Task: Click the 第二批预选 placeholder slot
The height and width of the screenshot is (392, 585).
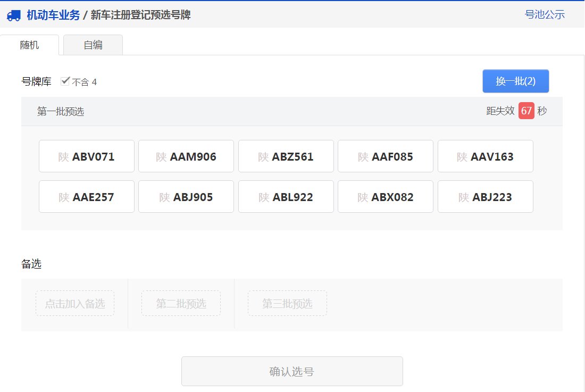Action: click(181, 303)
